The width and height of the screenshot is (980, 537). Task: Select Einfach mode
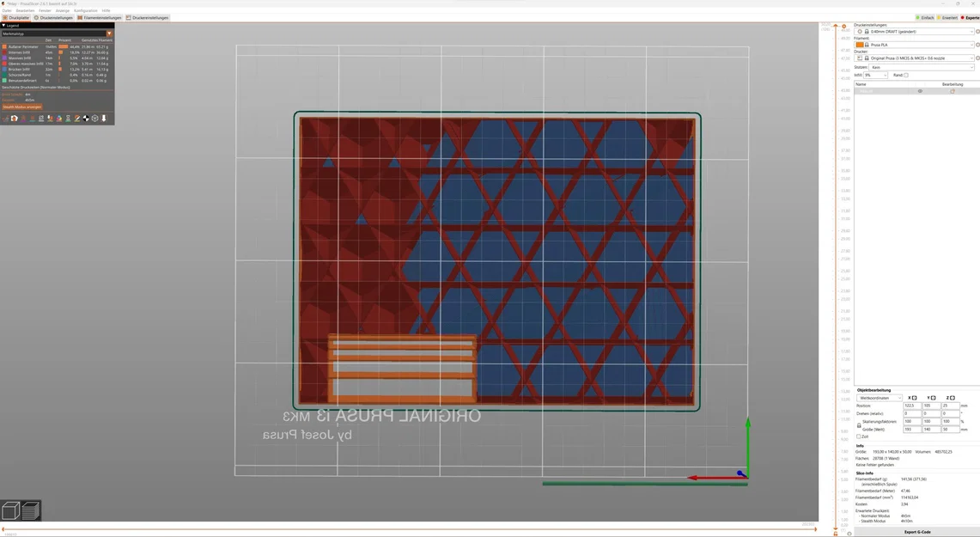pyautogui.click(x=924, y=17)
